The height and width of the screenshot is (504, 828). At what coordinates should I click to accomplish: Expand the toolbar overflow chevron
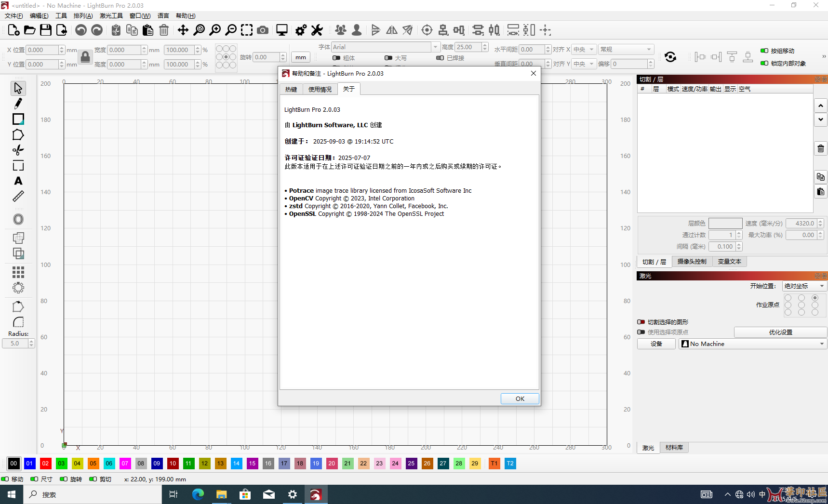(824, 56)
